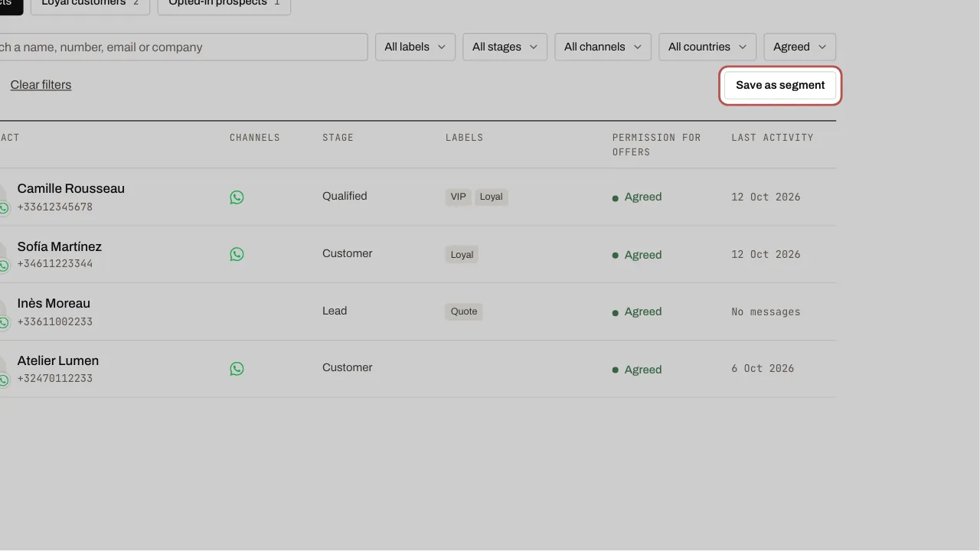Click Customer stage for Sofía Martínez
The width and height of the screenshot is (980, 551).
[x=348, y=253]
